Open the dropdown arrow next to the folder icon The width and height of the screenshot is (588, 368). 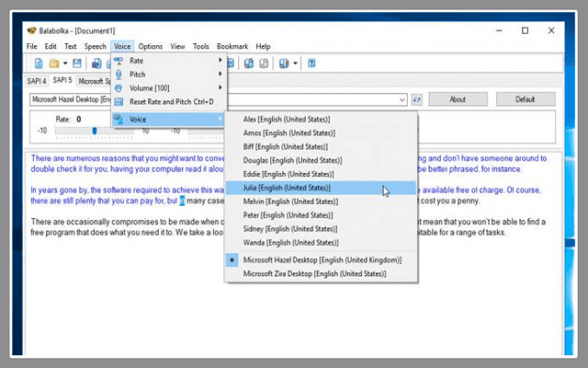(65, 63)
